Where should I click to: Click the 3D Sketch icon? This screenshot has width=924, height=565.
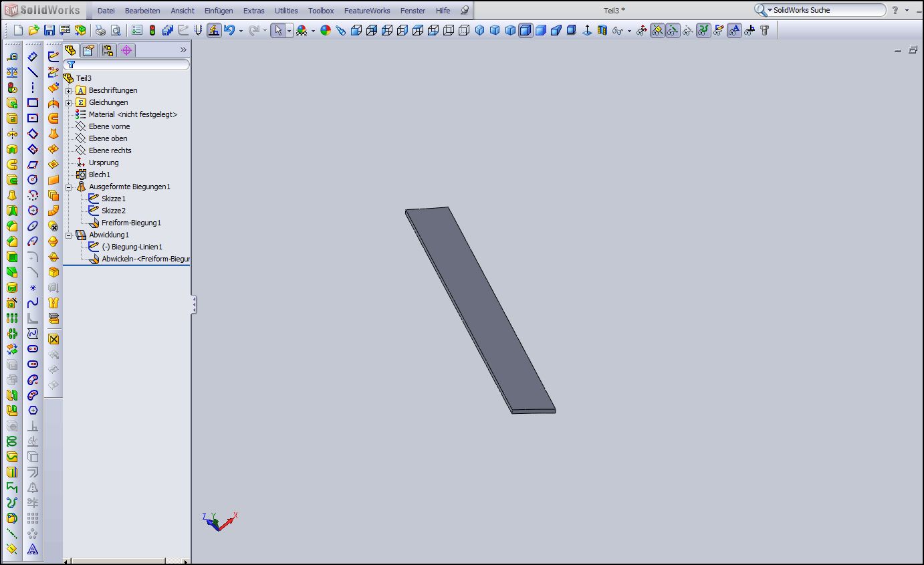tap(53, 72)
